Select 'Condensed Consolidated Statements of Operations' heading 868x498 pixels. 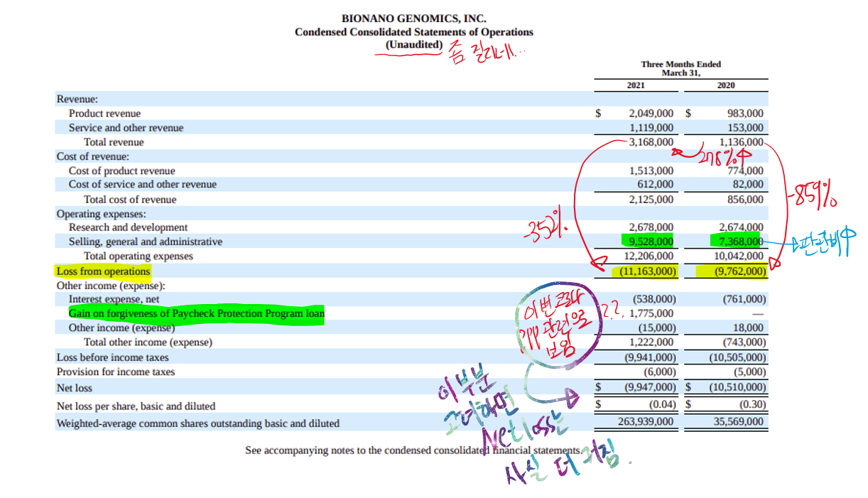tap(414, 32)
